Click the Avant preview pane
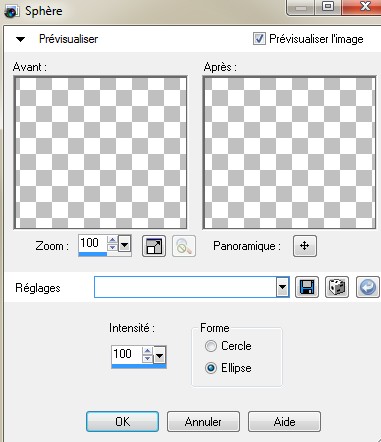This screenshot has height=442, width=381. pyautogui.click(x=100, y=152)
